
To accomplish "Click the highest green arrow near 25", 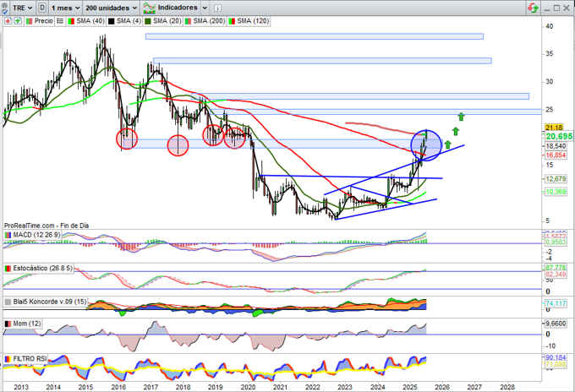I will pyautogui.click(x=462, y=117).
